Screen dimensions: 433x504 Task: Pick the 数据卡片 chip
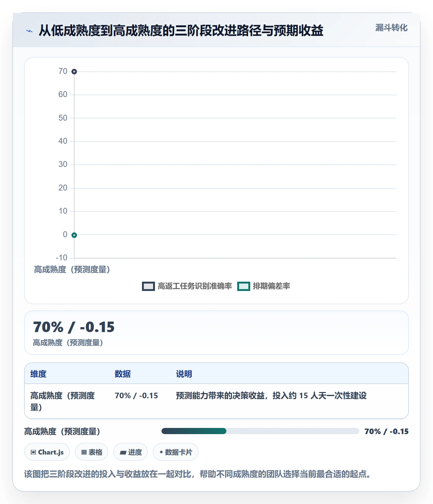click(176, 452)
